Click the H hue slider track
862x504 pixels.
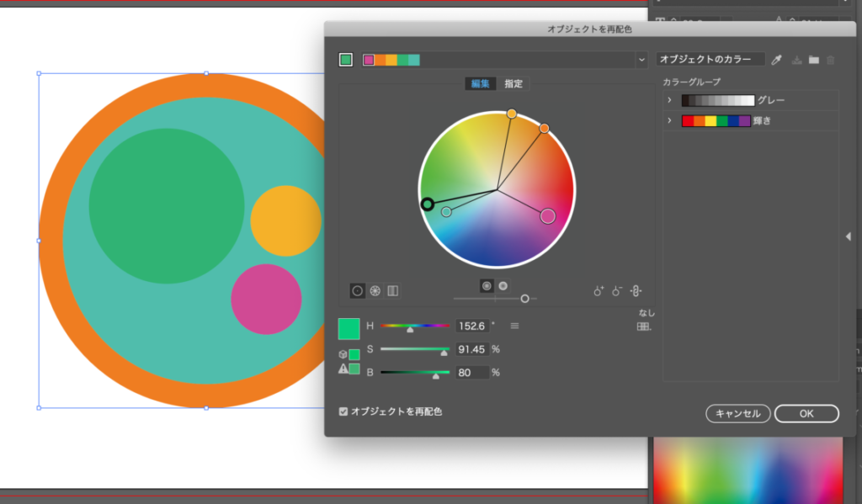tap(415, 326)
